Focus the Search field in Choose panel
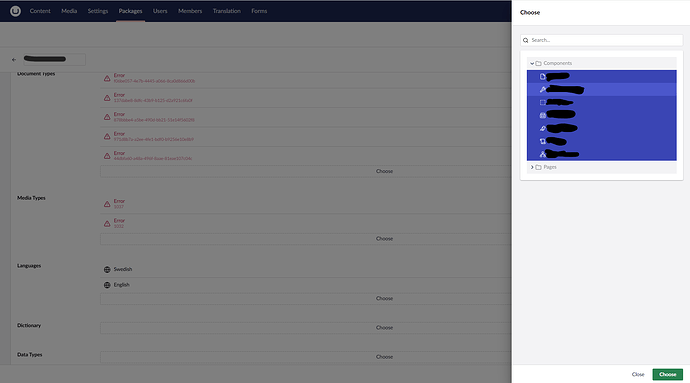 pos(602,40)
